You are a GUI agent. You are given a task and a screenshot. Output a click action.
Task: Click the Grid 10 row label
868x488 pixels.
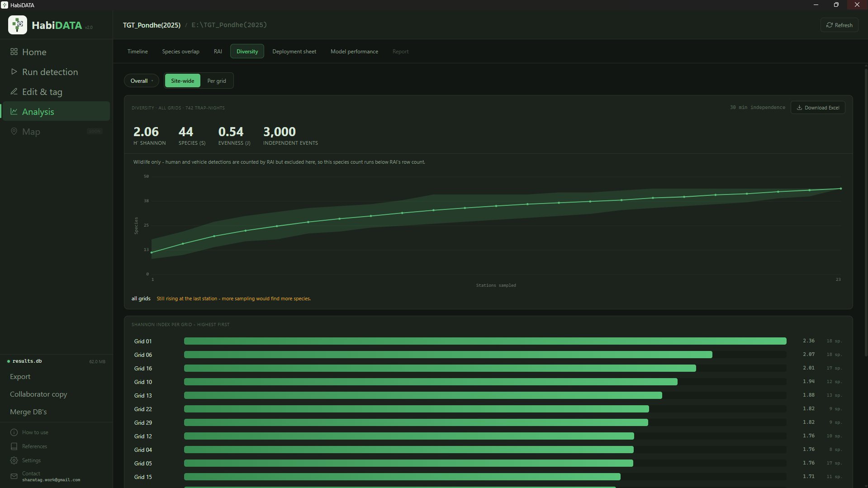pos(143,382)
